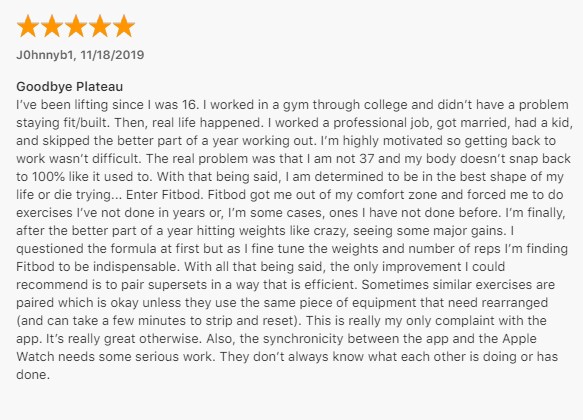Screen dimensions: 583x420
Task: Click the opening words 'I've been lifting'
Action: pyautogui.click(x=62, y=105)
